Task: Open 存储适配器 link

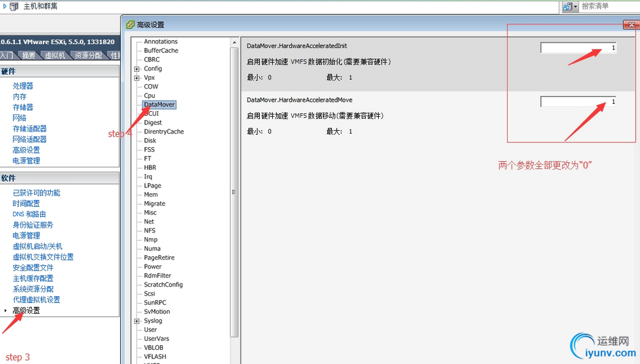Action: click(29, 129)
